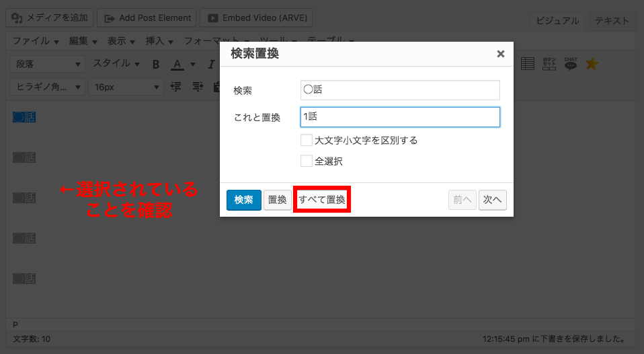Screen dimensions: 644x354
Task: Click the 文字数: 10 word count
Action: tap(31, 339)
